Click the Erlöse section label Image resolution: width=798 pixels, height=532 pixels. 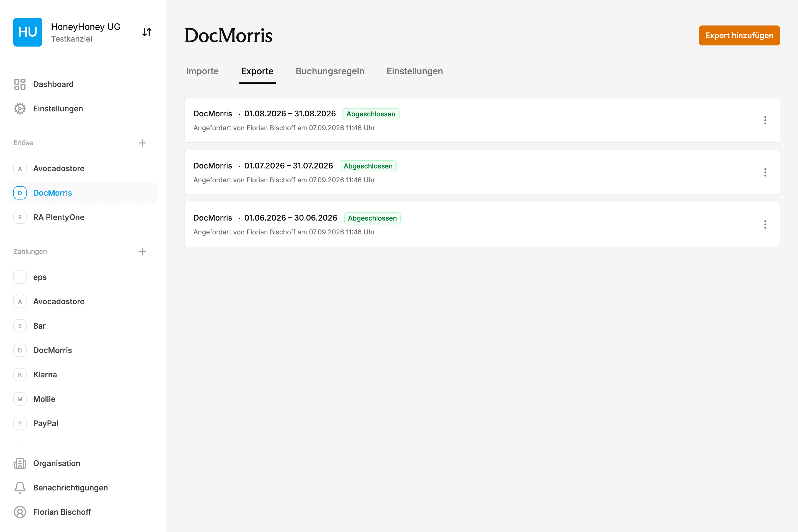pyautogui.click(x=23, y=143)
